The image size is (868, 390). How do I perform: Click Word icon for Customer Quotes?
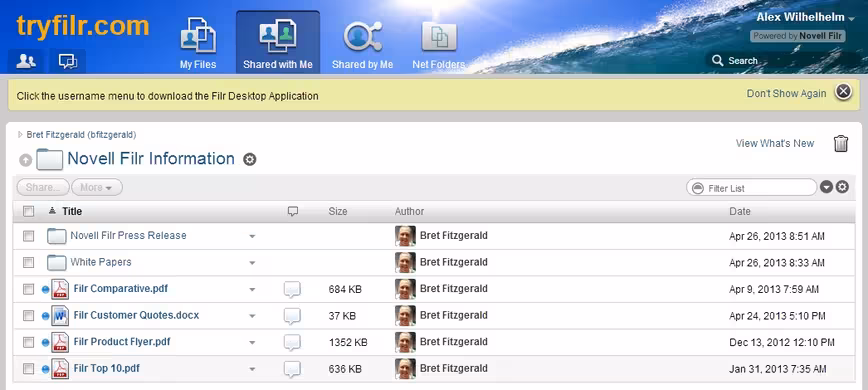point(60,315)
